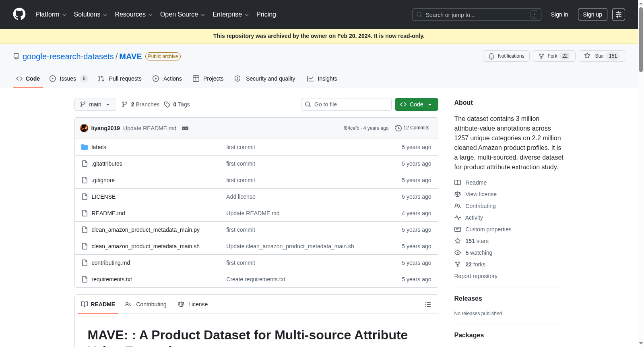Image resolution: width=644 pixels, height=347 pixels.
Task: Click the bell icon on Notifications
Action: pos(491,56)
